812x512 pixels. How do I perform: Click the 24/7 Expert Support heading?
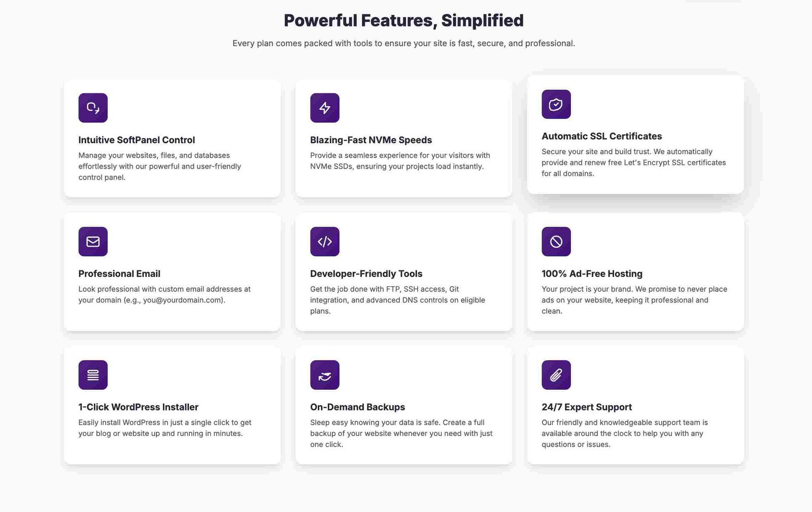click(586, 407)
